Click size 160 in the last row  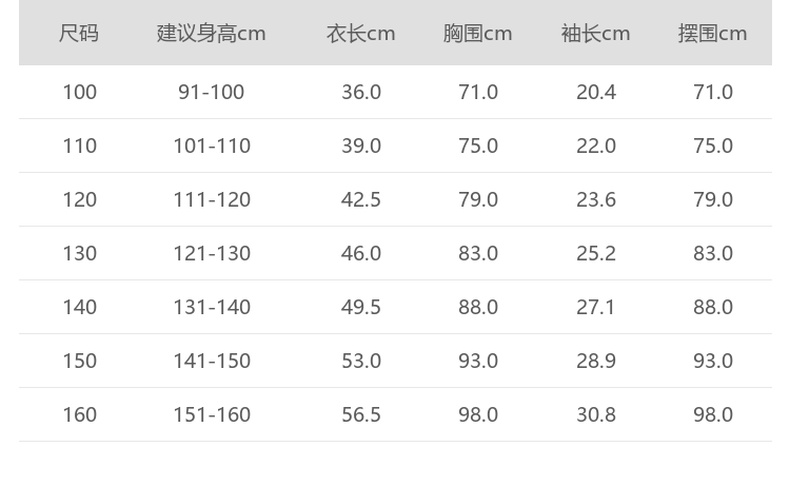[x=79, y=415]
